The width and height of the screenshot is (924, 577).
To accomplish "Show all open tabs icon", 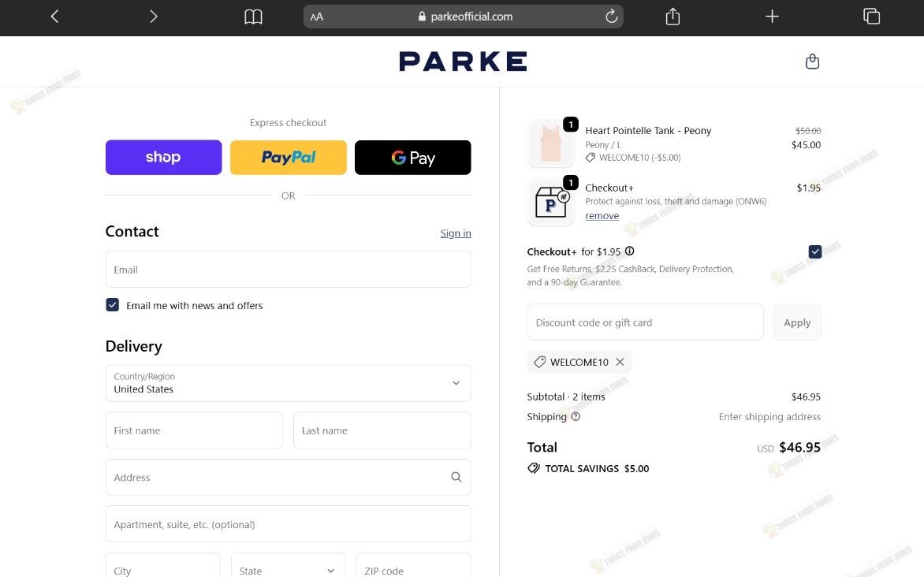I will [871, 17].
